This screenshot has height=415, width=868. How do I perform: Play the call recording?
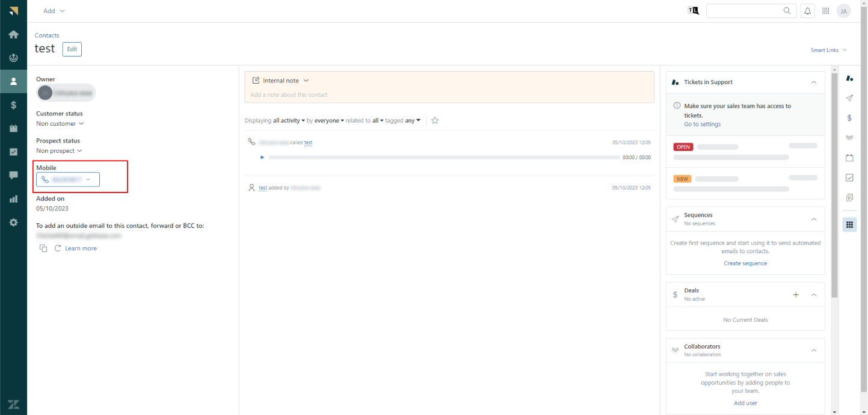pyautogui.click(x=262, y=158)
